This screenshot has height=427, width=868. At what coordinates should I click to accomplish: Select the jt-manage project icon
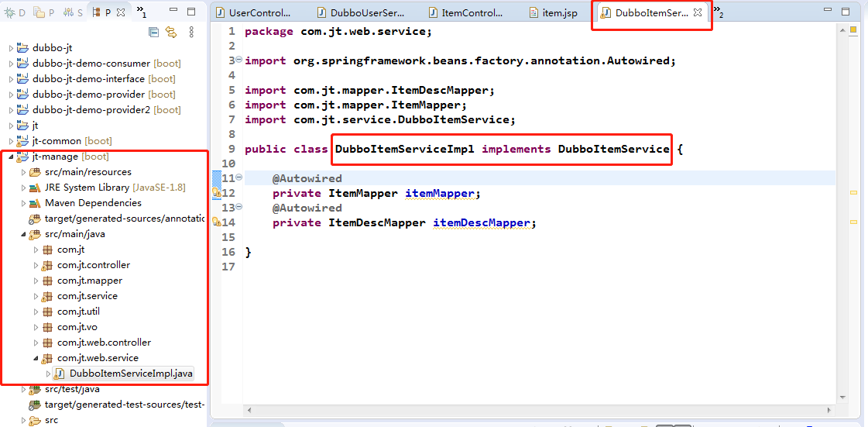click(22, 157)
